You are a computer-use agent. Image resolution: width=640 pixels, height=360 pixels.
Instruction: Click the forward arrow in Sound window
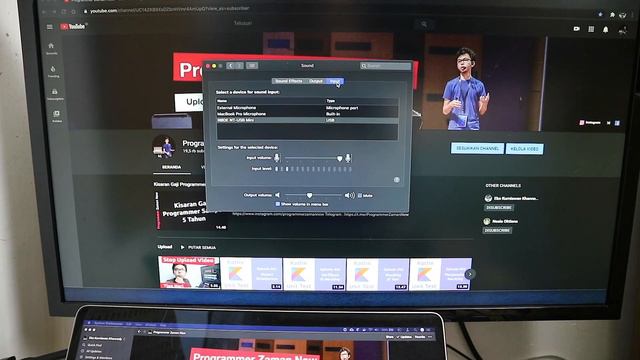pos(239,65)
